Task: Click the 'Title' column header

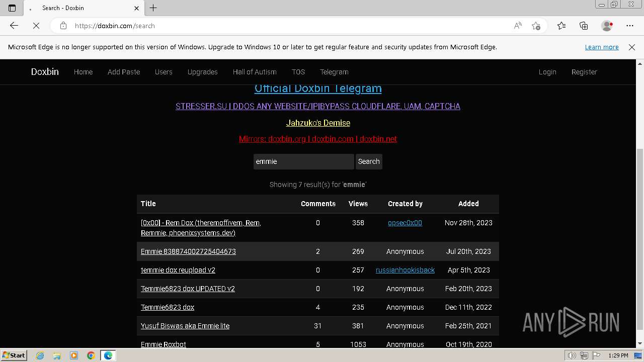Action: click(148, 204)
